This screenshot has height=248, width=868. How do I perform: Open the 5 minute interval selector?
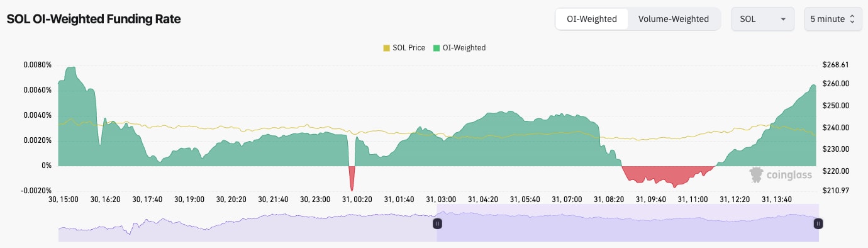click(x=833, y=19)
